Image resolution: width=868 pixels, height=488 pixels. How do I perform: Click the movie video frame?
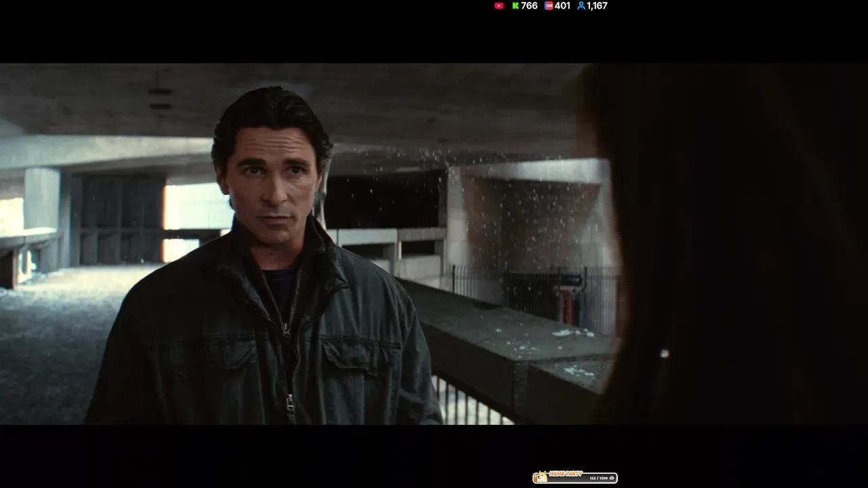[434, 244]
